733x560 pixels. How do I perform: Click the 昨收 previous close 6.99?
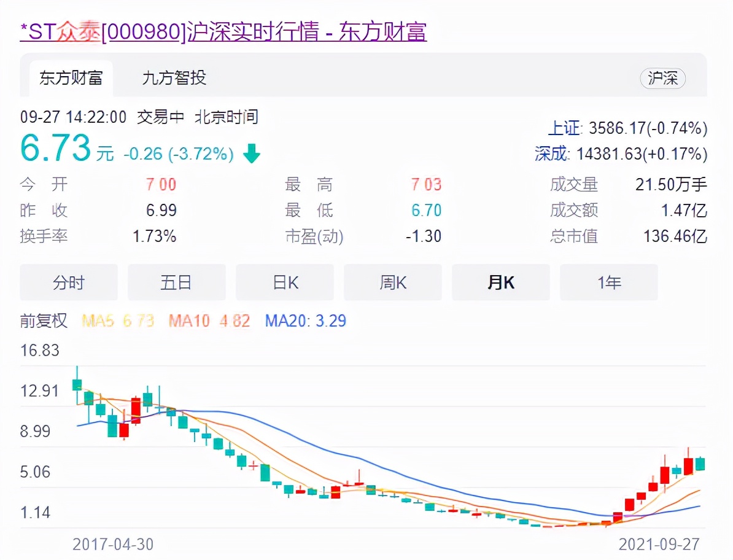(161, 211)
